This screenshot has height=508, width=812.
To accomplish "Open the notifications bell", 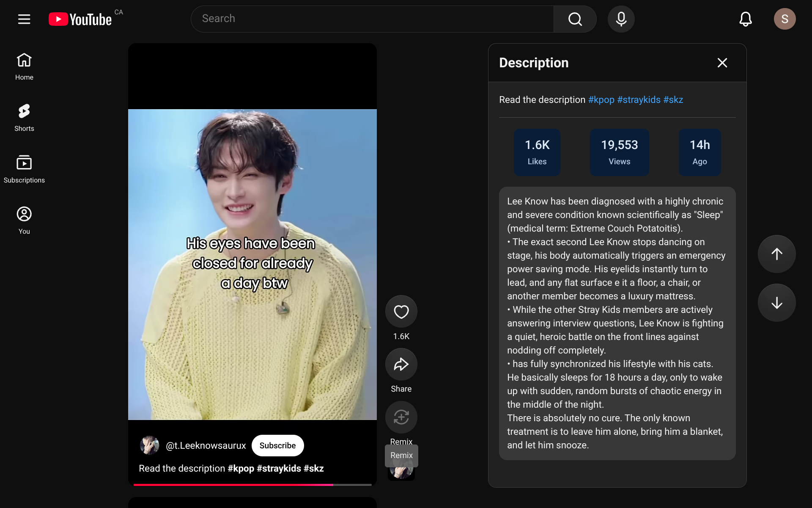I will (746, 19).
